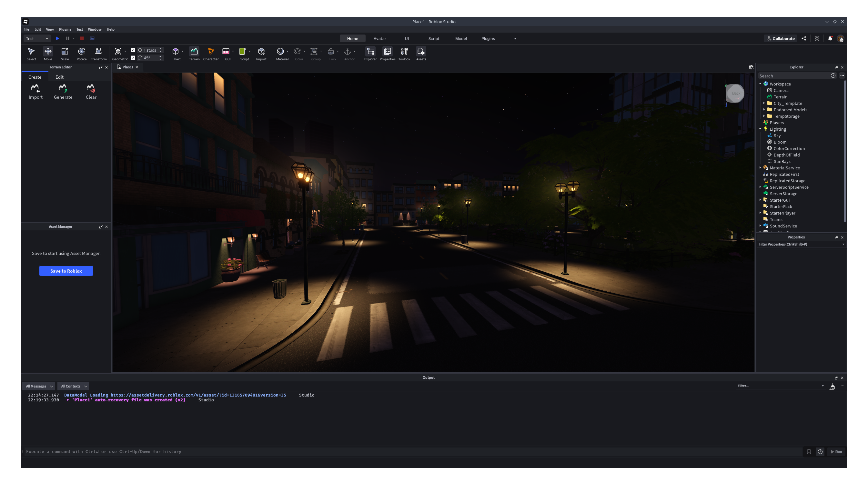Expand the MaterialService node
This screenshot has height=493, width=868.
760,167
